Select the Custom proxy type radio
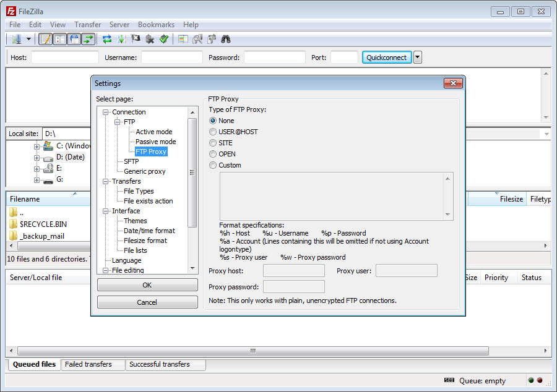557x392 pixels. click(213, 165)
